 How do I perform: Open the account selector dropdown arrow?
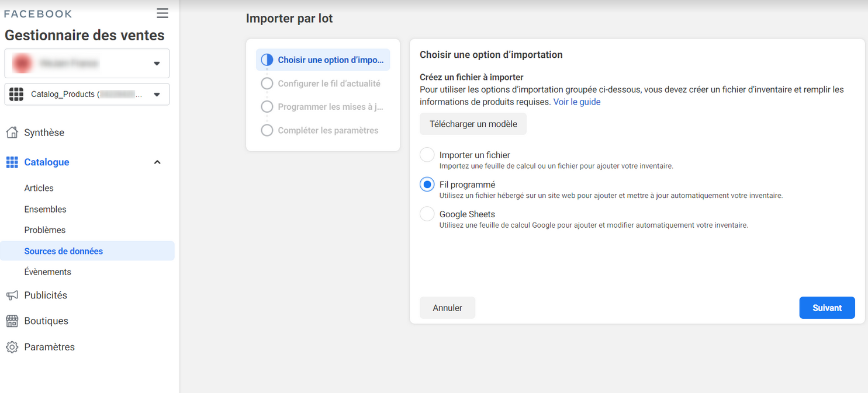[x=157, y=63]
